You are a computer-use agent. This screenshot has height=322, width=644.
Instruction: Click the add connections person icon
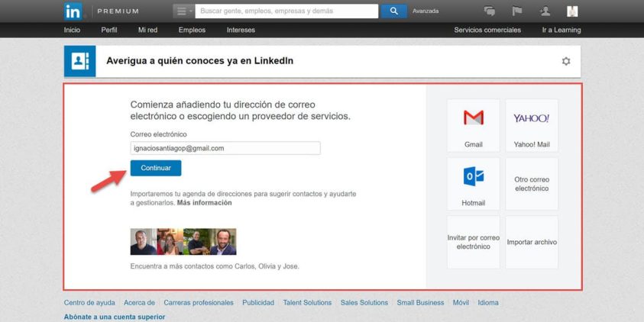coord(545,11)
